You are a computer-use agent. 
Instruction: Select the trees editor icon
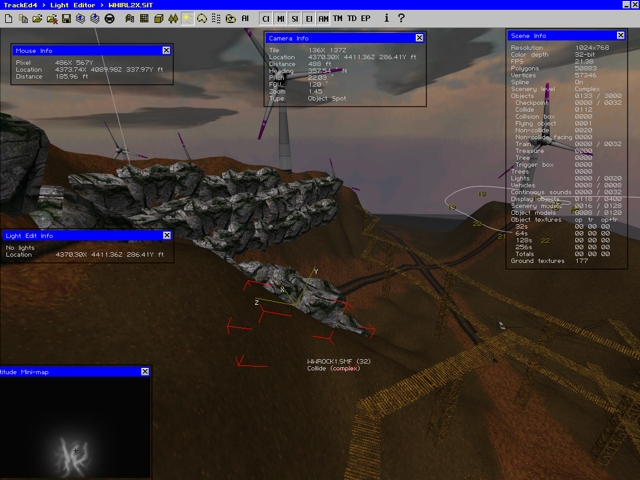(x=173, y=18)
